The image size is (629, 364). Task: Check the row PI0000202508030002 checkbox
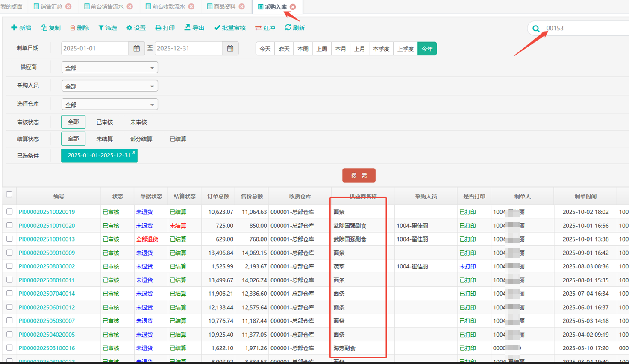pos(9,266)
